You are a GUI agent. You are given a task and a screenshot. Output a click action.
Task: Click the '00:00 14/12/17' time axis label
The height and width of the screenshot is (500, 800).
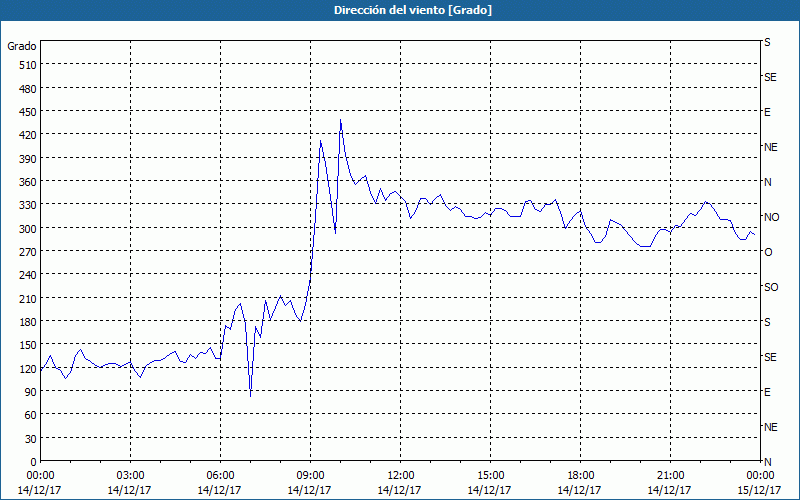click(40, 483)
